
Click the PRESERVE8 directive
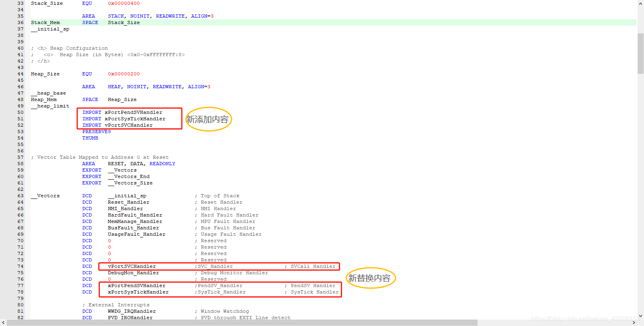click(97, 132)
